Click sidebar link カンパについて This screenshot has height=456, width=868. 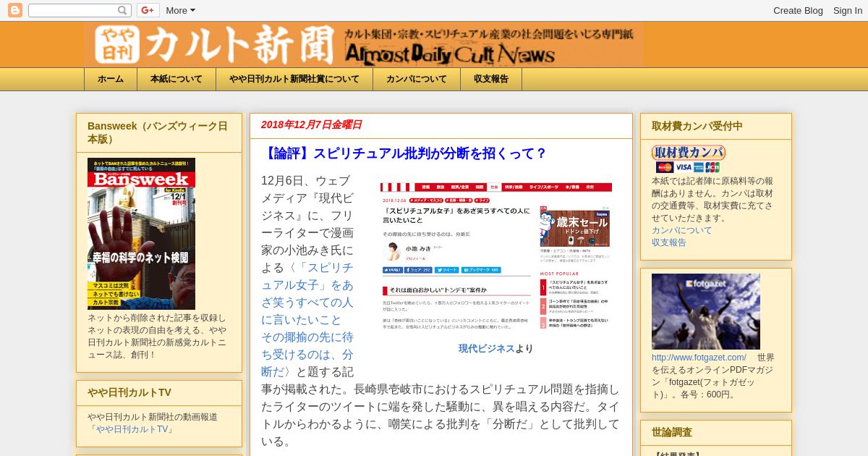pos(682,230)
